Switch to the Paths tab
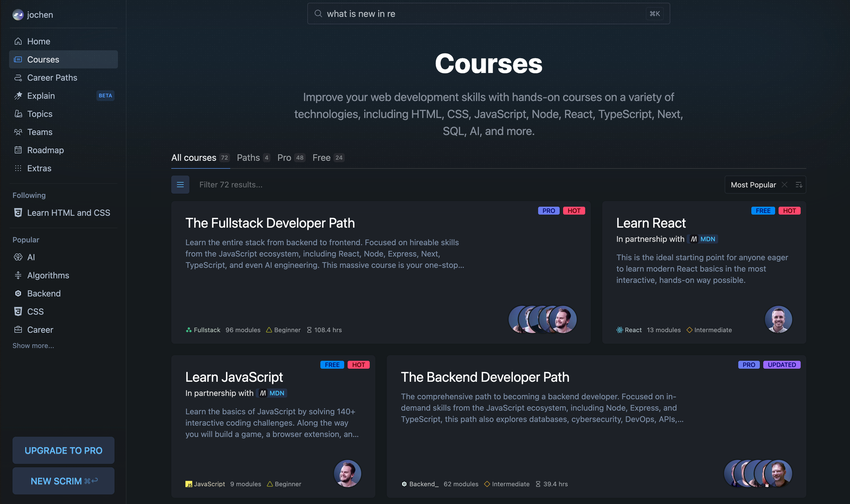 (253, 158)
